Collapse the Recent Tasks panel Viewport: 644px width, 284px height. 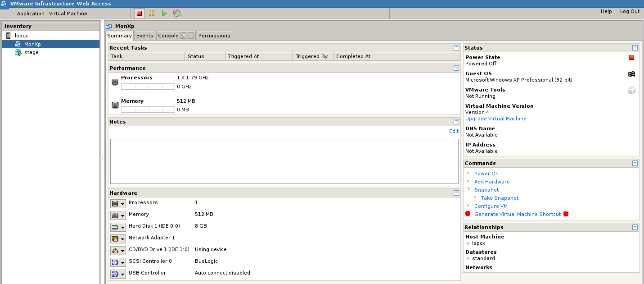tap(456, 47)
